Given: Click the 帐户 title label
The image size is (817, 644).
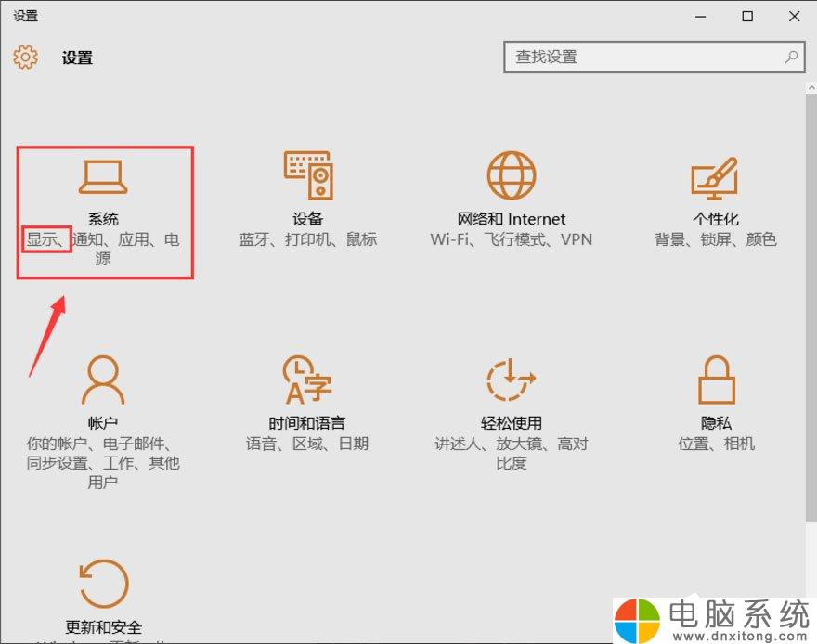Looking at the screenshot, I should point(103,423).
